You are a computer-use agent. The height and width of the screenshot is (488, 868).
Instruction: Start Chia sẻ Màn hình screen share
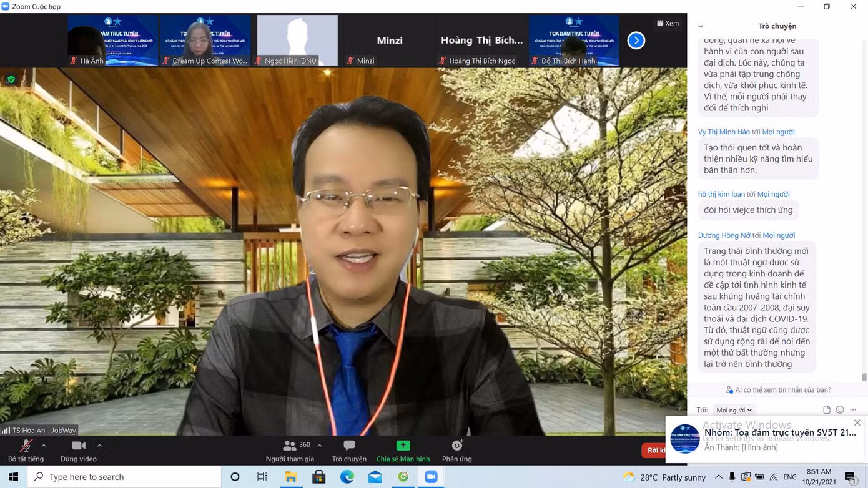click(403, 451)
